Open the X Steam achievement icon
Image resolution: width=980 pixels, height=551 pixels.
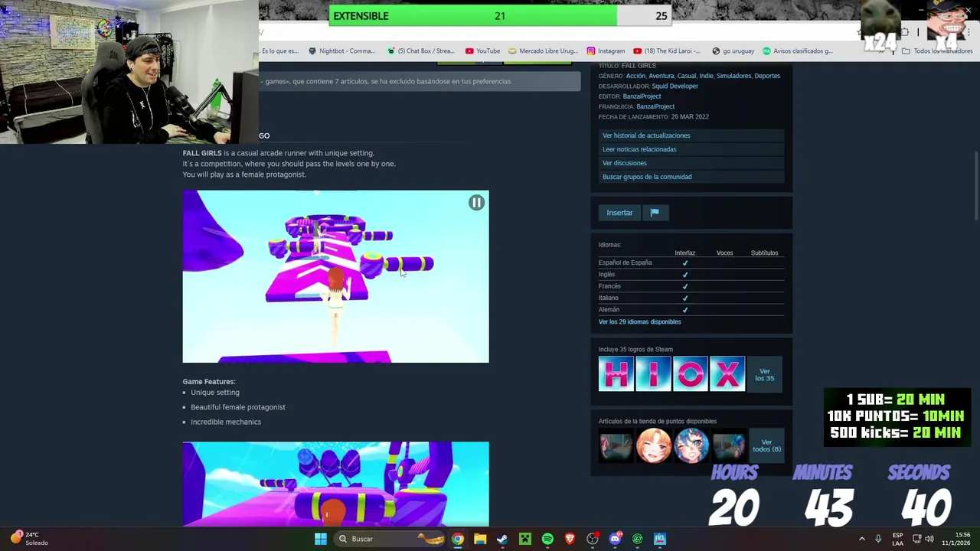click(727, 373)
